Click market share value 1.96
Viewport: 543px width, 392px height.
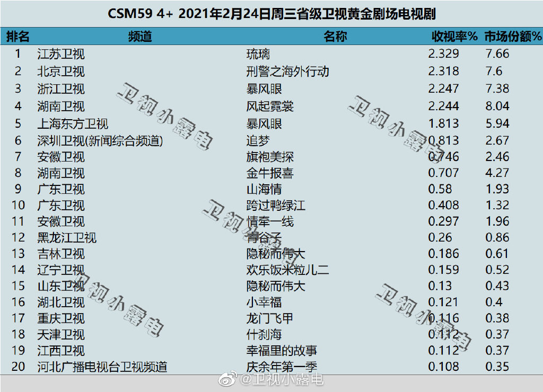[x=497, y=221]
